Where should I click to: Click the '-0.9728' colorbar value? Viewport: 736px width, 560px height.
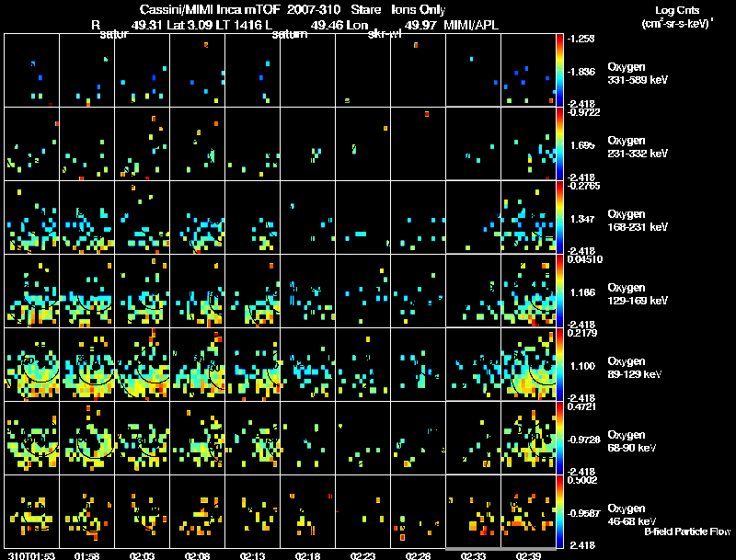tap(584, 440)
